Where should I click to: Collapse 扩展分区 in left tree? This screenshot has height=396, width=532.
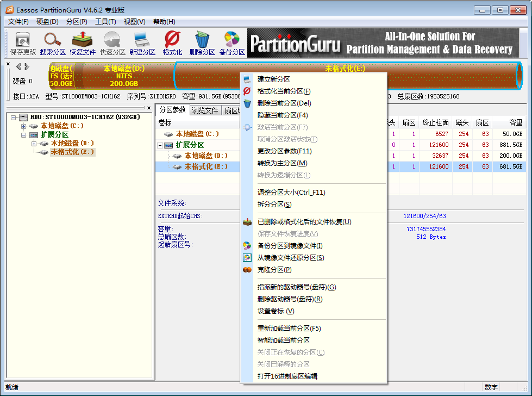click(x=24, y=135)
